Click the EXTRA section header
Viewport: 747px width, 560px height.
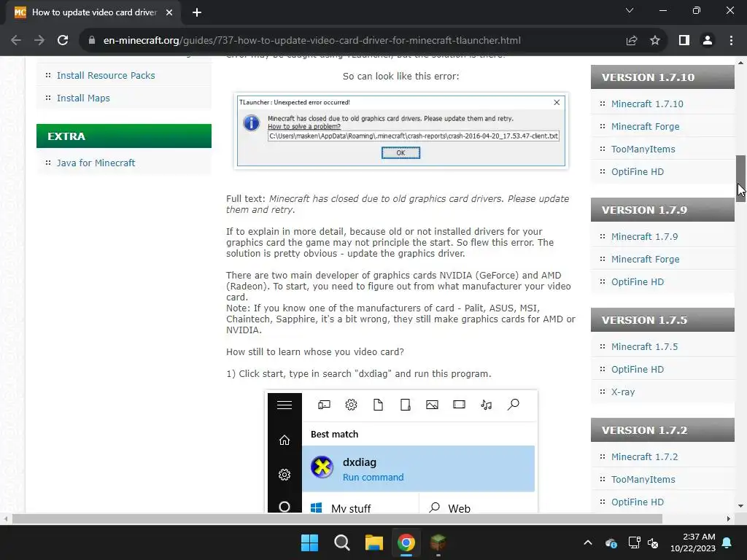click(x=124, y=136)
